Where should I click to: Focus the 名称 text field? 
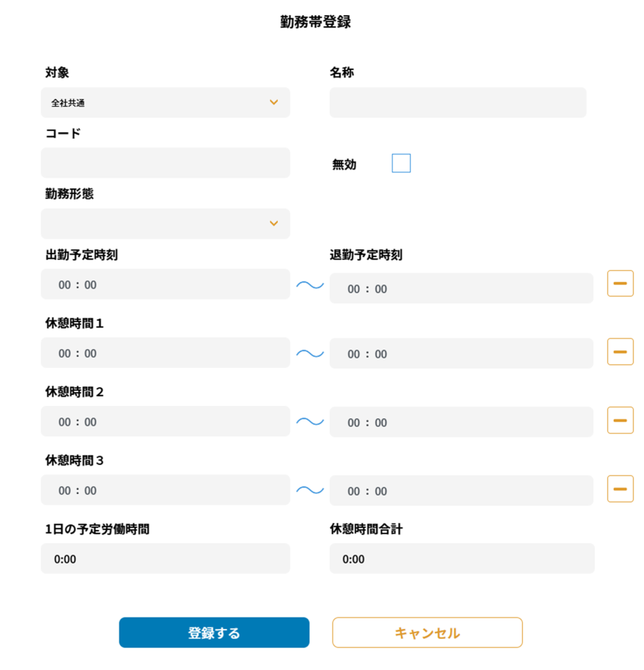[x=458, y=103]
